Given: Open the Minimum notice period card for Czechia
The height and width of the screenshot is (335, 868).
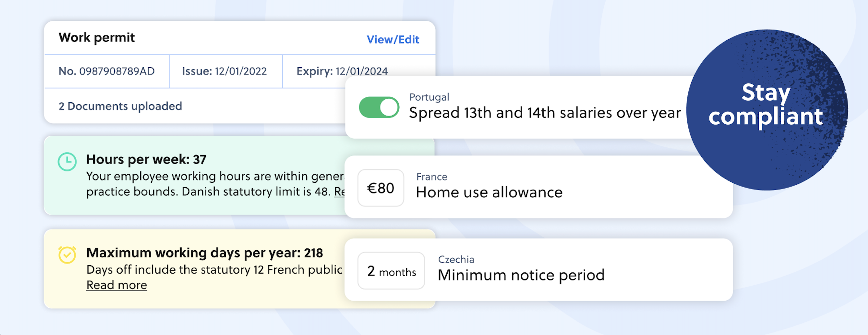Looking at the screenshot, I should point(521,274).
